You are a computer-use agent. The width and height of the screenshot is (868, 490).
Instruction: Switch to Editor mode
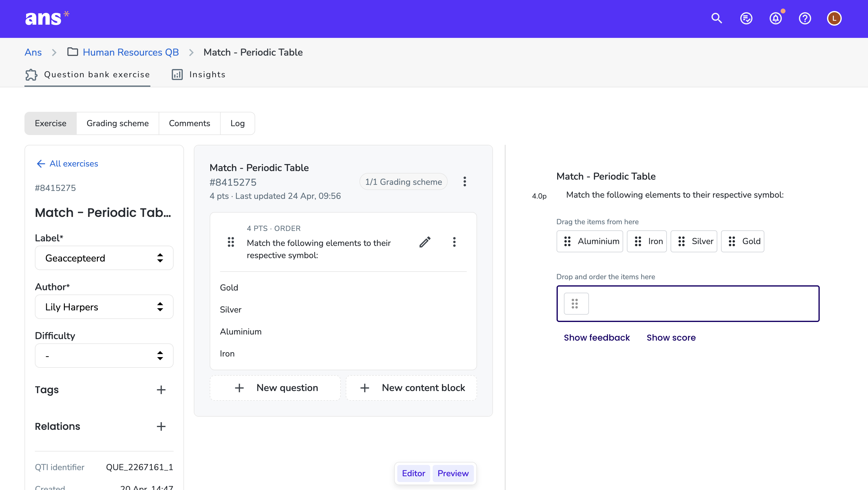click(414, 473)
